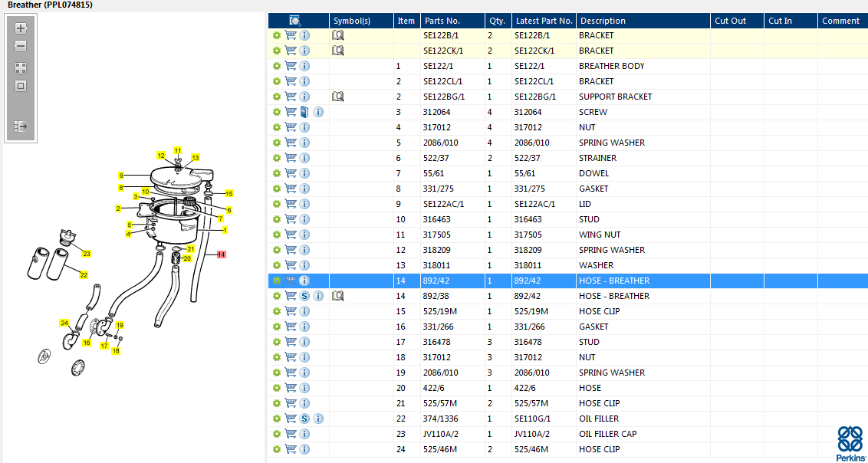Open notes symbol for SE122BG/1 support bracket
The width and height of the screenshot is (868, 463).
click(x=337, y=97)
